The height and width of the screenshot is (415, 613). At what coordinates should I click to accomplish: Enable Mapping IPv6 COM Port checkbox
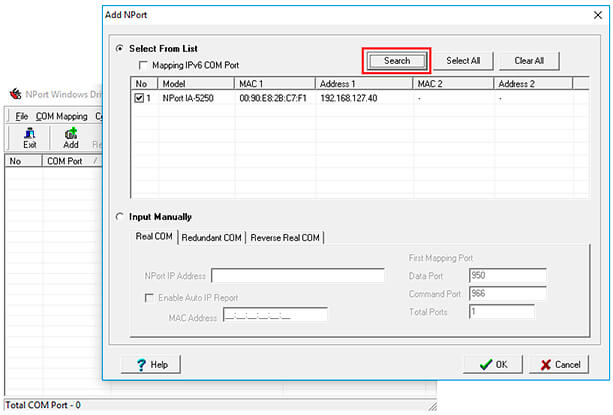(x=143, y=65)
